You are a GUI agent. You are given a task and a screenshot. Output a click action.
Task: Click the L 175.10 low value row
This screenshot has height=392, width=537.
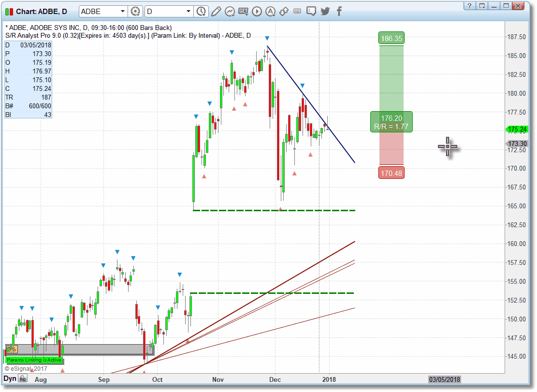[28, 80]
